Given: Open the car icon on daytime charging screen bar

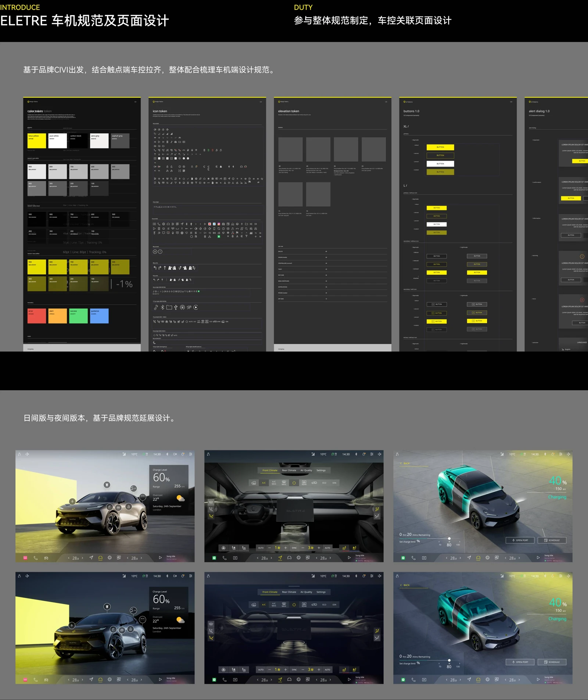Looking at the screenshot, I should coord(478,558).
